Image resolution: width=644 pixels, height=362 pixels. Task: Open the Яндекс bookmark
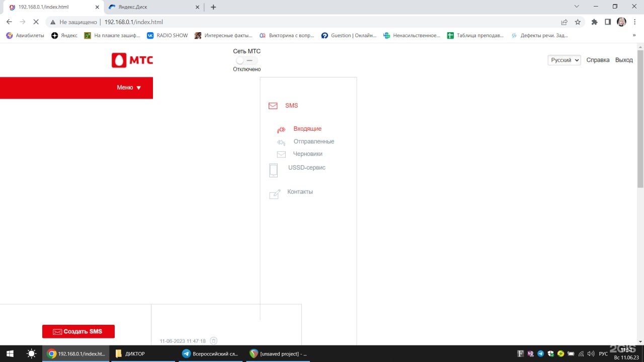(x=64, y=36)
